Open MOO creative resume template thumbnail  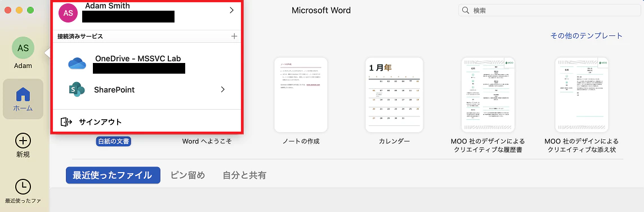(488, 94)
